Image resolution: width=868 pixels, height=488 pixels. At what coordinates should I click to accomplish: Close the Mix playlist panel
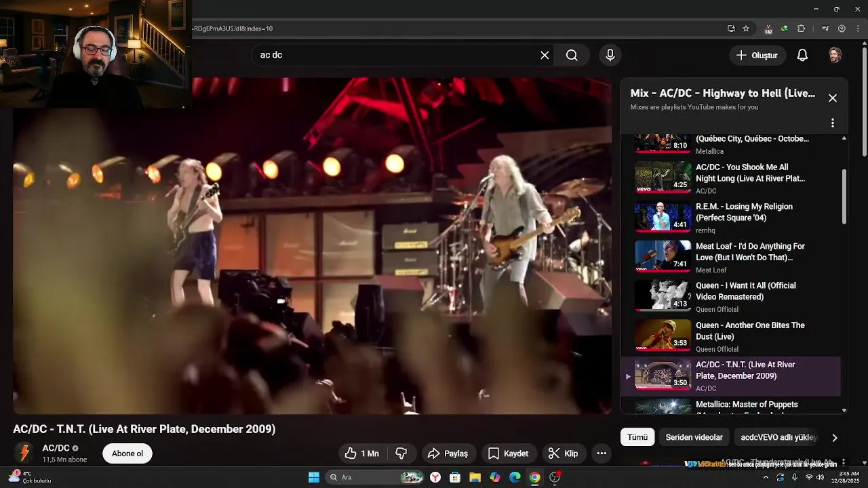(833, 98)
